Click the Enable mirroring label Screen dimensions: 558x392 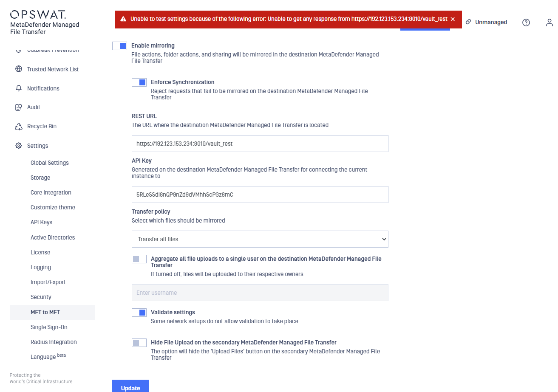point(153,45)
